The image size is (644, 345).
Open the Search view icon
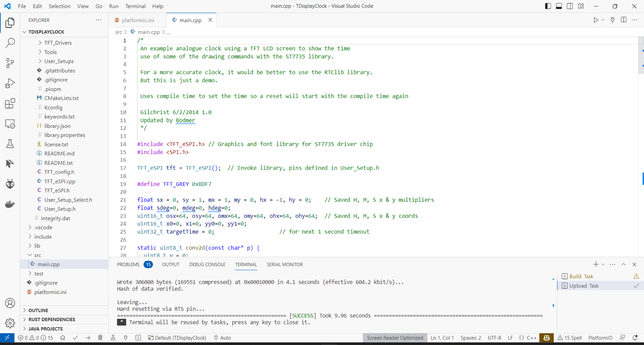[10, 43]
